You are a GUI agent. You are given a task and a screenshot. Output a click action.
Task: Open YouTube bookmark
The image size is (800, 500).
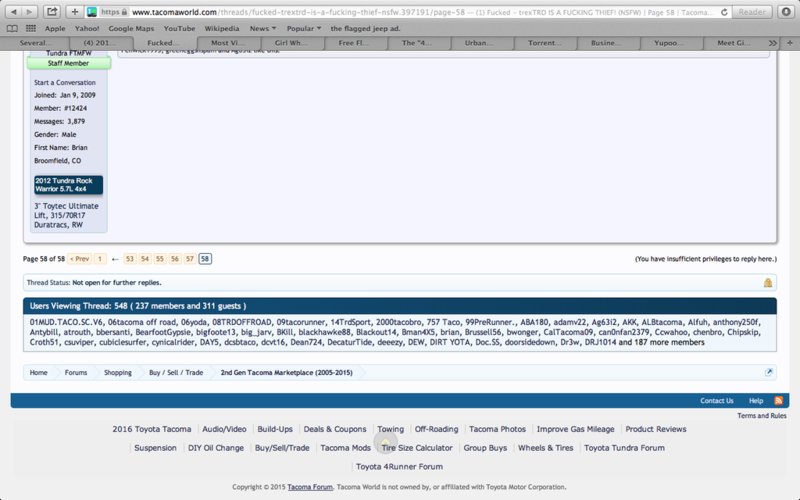[x=179, y=29]
